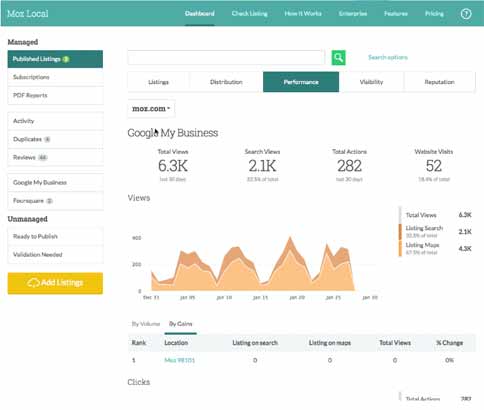Click the 0% value in % Change column
The image size is (484, 410).
click(449, 360)
